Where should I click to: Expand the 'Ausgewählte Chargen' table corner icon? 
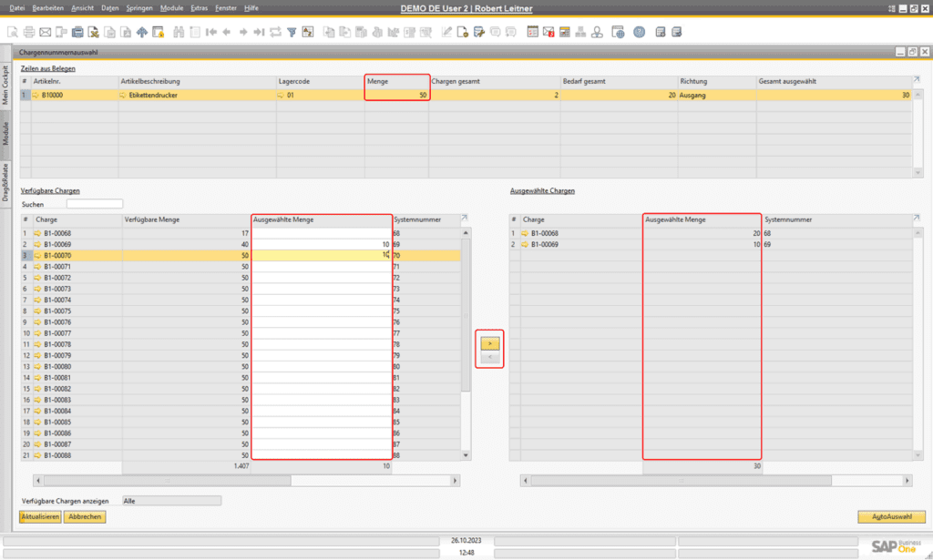point(917,219)
